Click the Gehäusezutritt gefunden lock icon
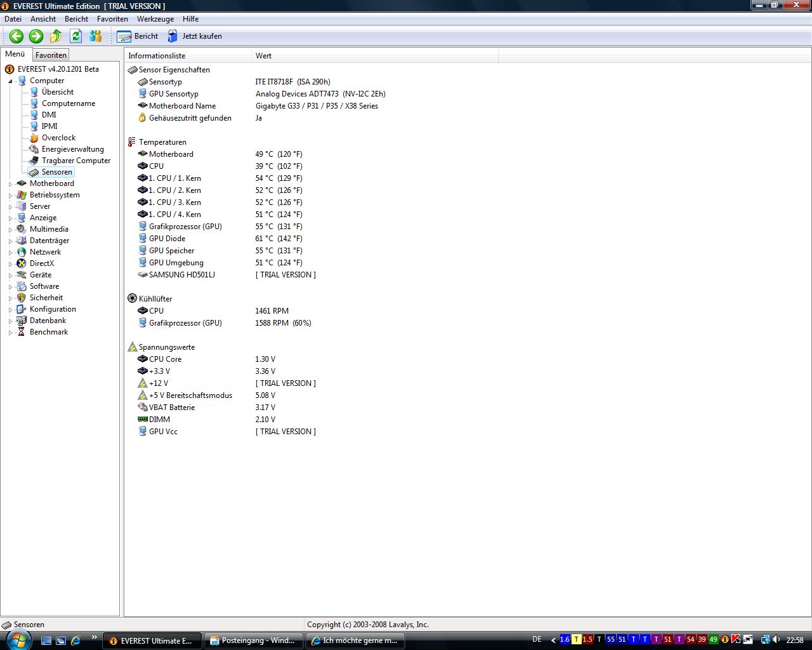Viewport: 812px width, 650px height. [x=143, y=118]
